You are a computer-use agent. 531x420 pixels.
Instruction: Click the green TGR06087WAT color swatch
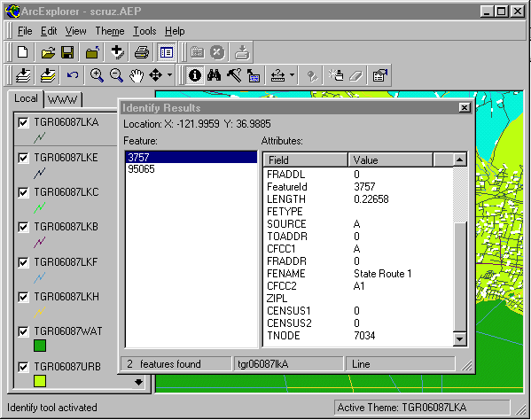pyautogui.click(x=40, y=346)
